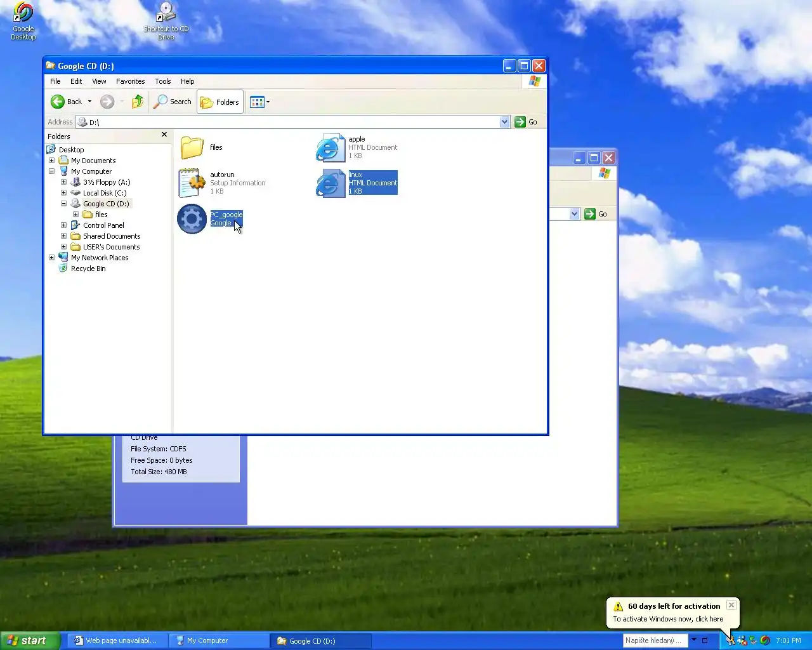Select My Network Places in tree
Image resolution: width=812 pixels, height=650 pixels.
(x=100, y=258)
